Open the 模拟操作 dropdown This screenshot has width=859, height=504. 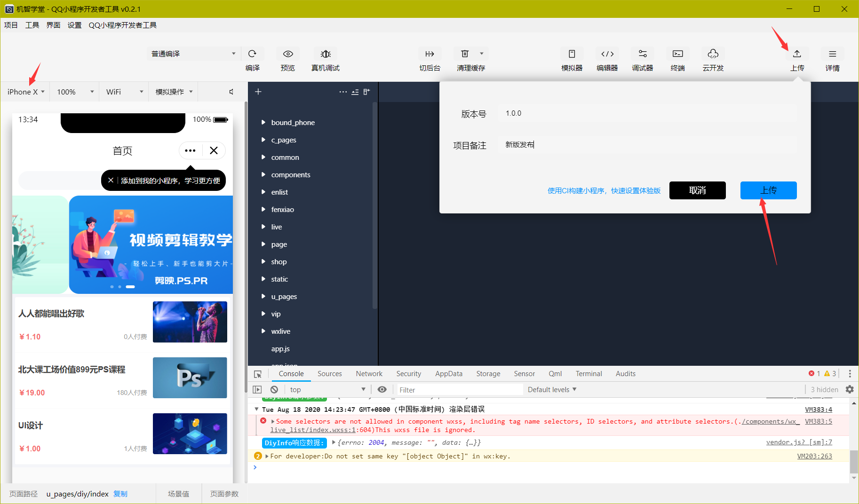174,92
